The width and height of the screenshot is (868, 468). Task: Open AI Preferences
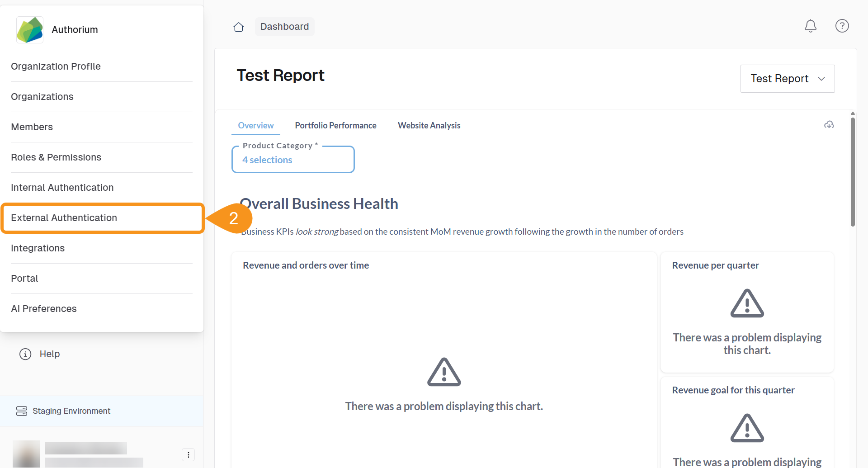(x=44, y=309)
